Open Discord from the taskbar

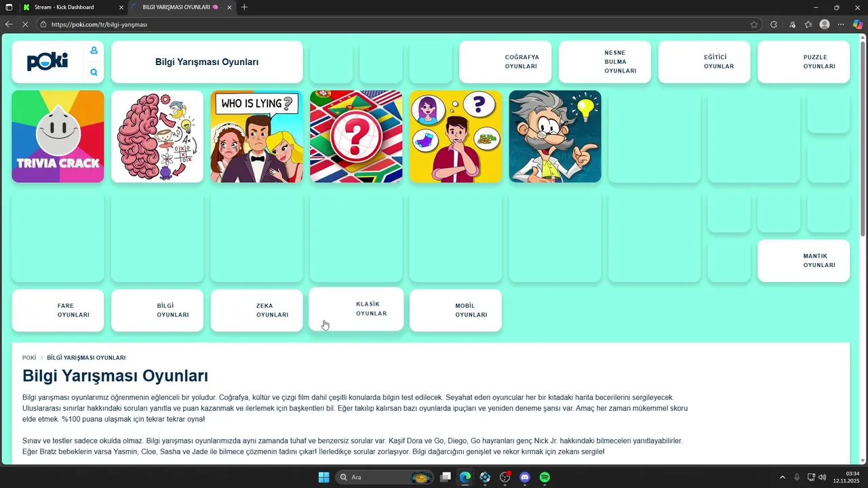(x=525, y=477)
